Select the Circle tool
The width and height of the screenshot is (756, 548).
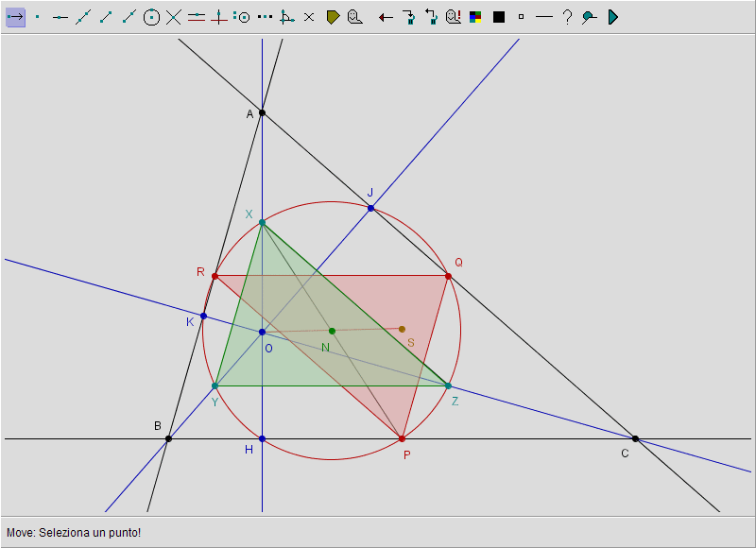151,17
